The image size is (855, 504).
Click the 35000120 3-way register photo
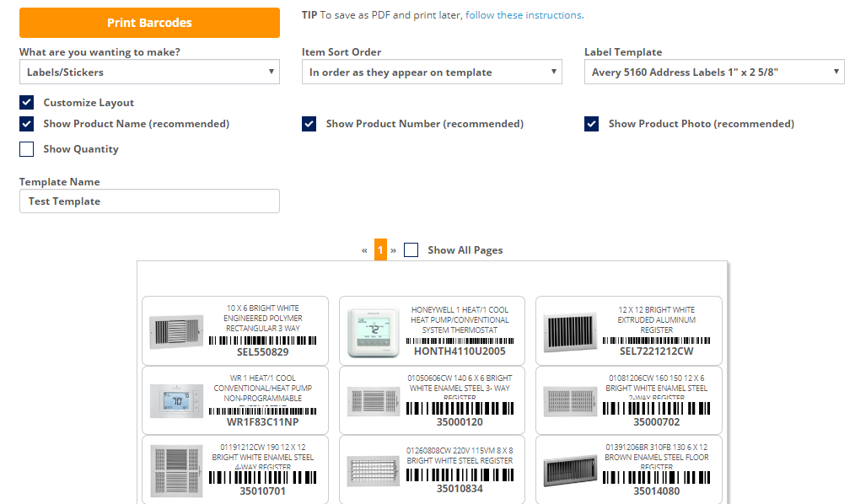(x=374, y=401)
